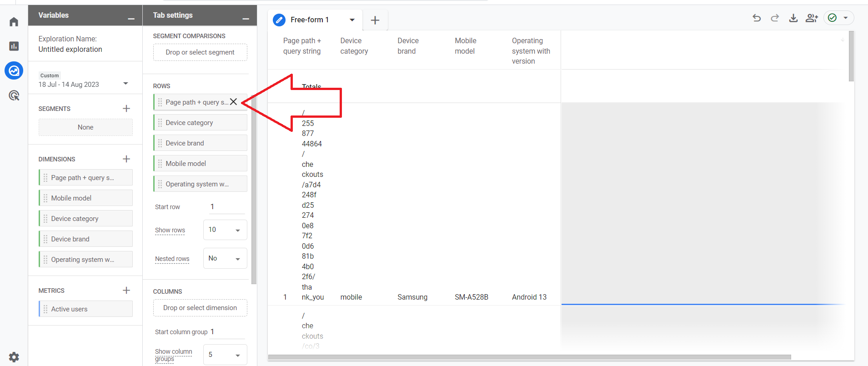868x366 pixels.
Task: Minimize the Tab settings panel
Action: (246, 19)
